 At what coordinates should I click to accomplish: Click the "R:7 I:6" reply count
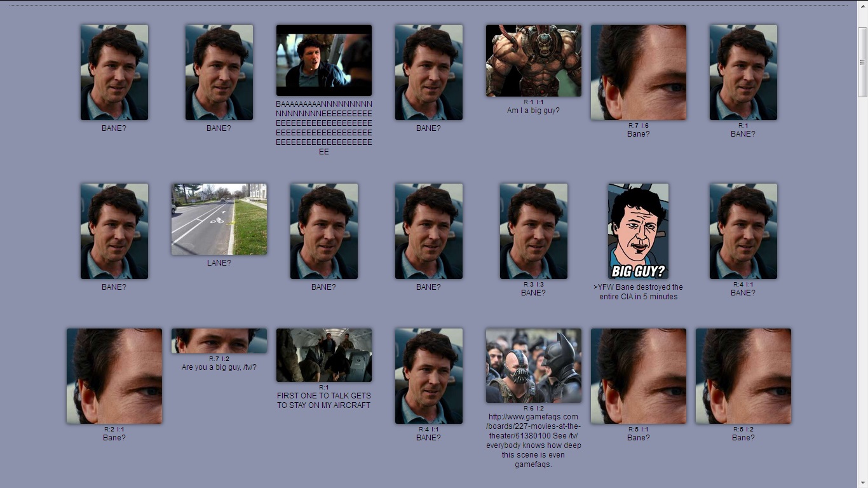pyautogui.click(x=639, y=126)
